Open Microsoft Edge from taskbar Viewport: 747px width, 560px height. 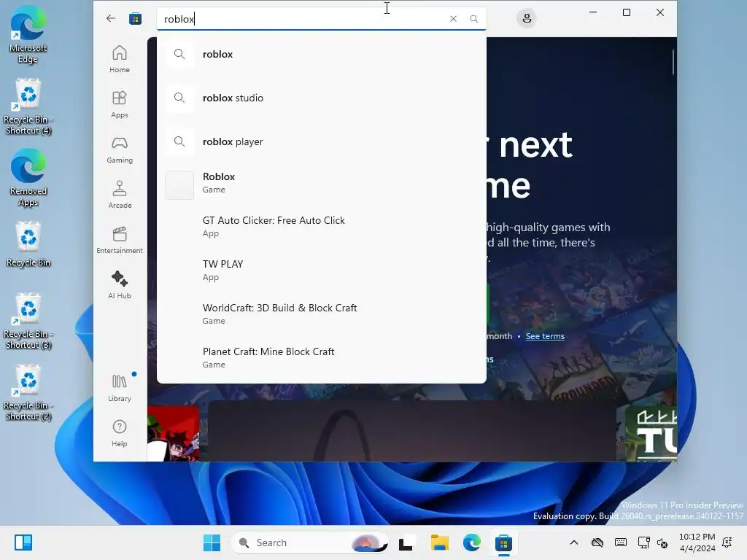pos(472,542)
